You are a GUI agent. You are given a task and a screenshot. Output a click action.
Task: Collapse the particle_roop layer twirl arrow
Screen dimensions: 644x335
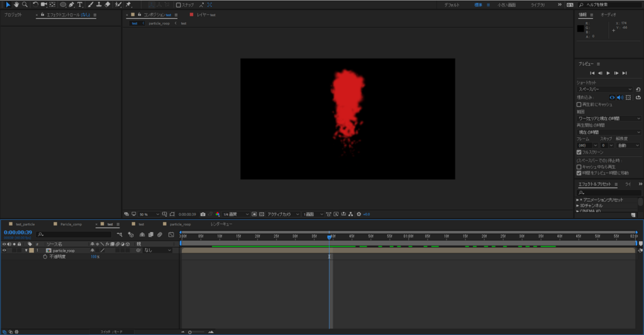(x=26, y=251)
